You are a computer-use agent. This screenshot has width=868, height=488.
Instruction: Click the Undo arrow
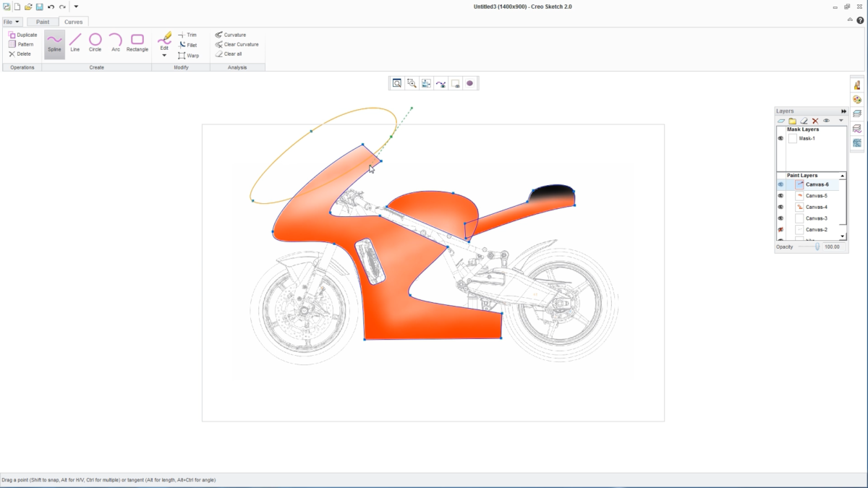click(51, 7)
